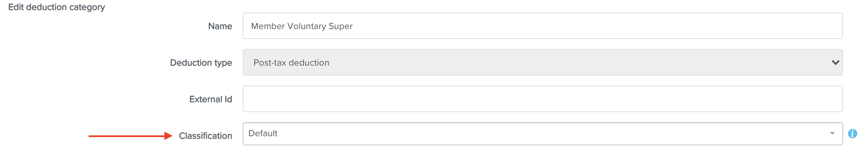The height and width of the screenshot is (152, 868).
Task: Click the blue info icon beside Classification
Action: [852, 134]
